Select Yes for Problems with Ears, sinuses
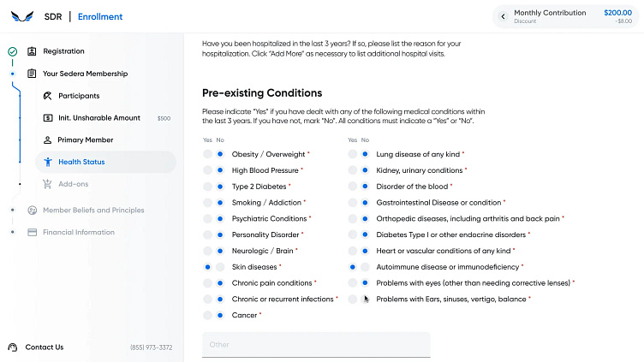Screen dimensions: 644x362 click(x=353, y=300)
